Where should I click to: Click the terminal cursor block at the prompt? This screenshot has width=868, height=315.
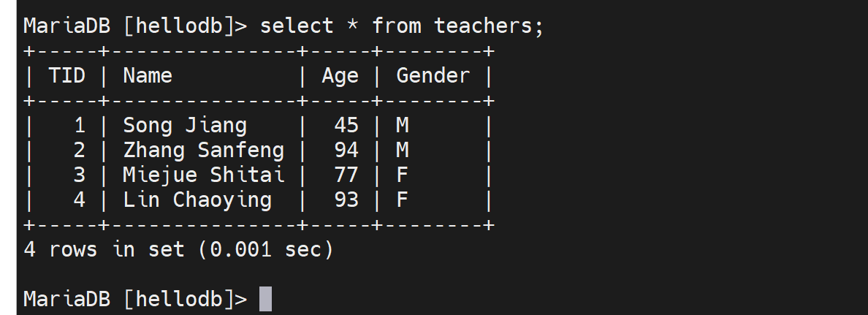click(265, 299)
